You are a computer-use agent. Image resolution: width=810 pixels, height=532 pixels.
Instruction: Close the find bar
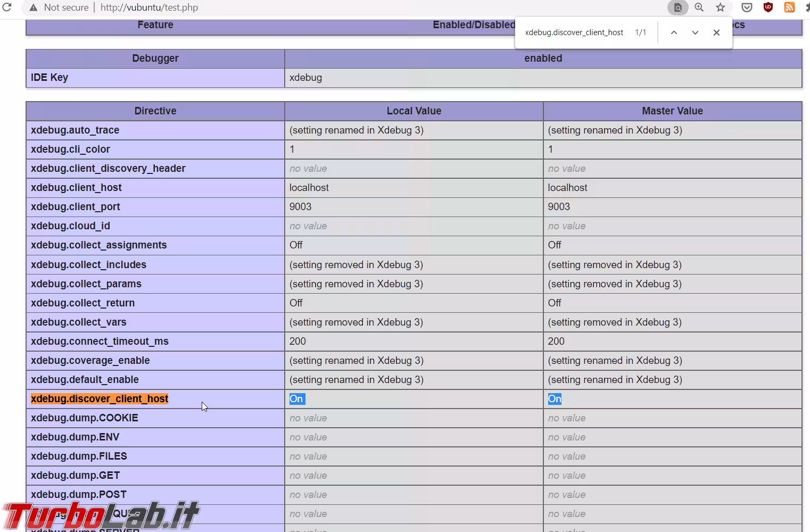[x=716, y=32]
